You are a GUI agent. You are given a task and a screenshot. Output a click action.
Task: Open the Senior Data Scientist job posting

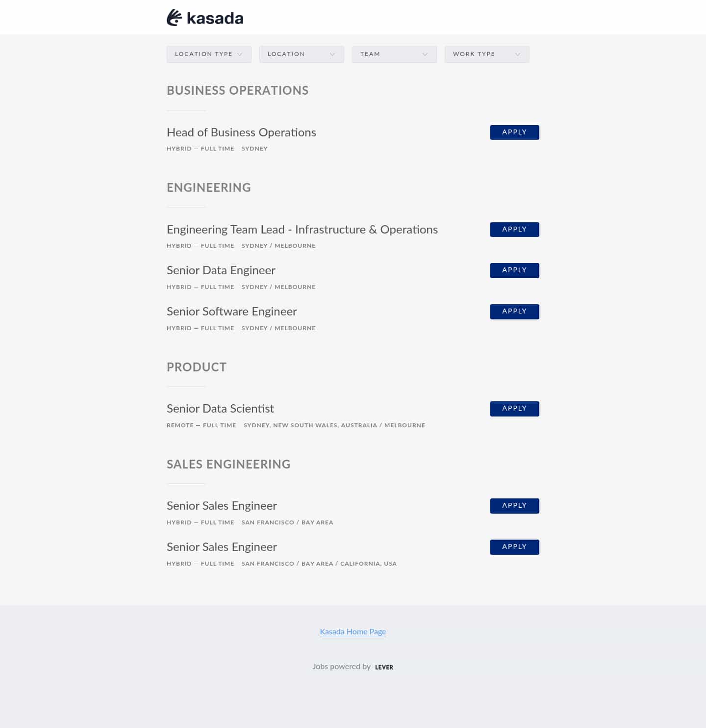coord(220,409)
